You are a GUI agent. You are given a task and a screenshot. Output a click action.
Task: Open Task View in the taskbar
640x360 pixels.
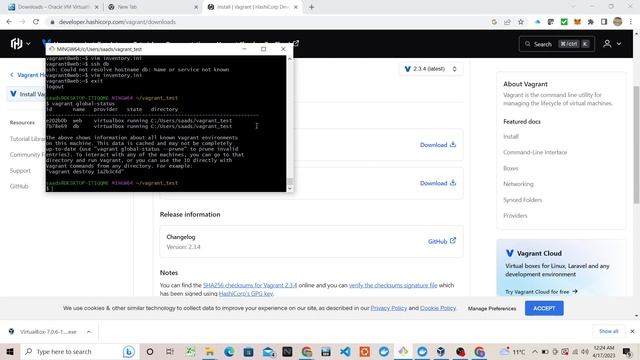coord(170,351)
